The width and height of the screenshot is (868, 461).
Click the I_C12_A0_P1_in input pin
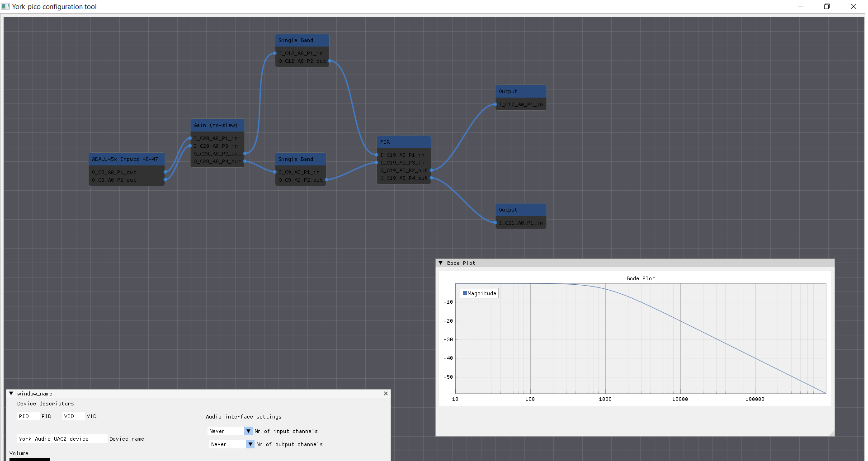pos(275,53)
